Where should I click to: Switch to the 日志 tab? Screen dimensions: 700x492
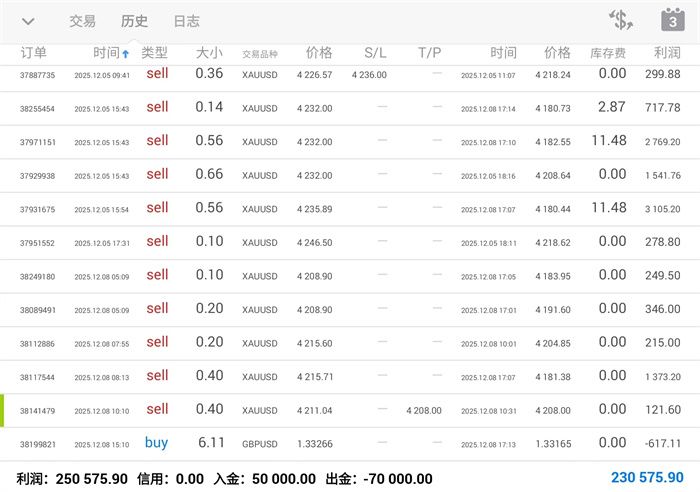pyautogui.click(x=187, y=21)
